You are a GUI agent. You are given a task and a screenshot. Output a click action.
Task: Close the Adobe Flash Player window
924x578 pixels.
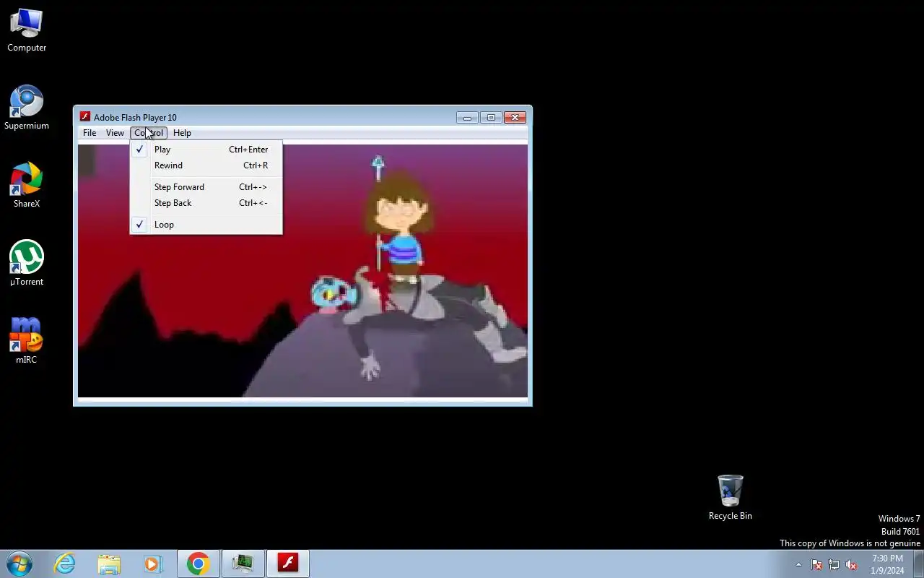[515, 117]
